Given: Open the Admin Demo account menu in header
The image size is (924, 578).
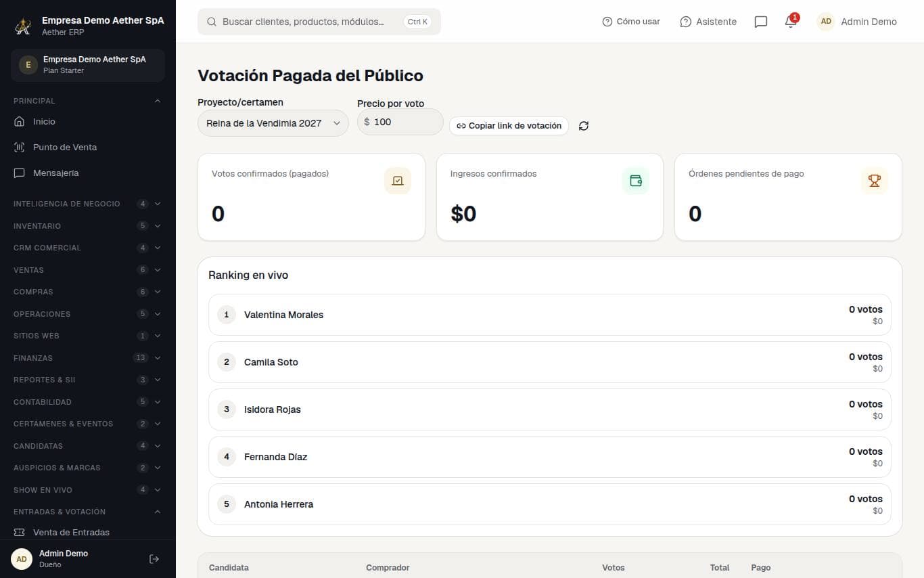Looking at the screenshot, I should coord(857,22).
